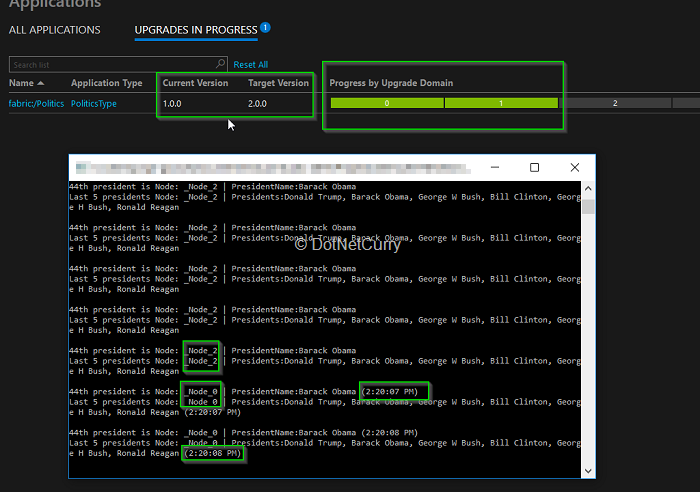Click upgrade domain 2 progress segment

[x=615, y=103]
